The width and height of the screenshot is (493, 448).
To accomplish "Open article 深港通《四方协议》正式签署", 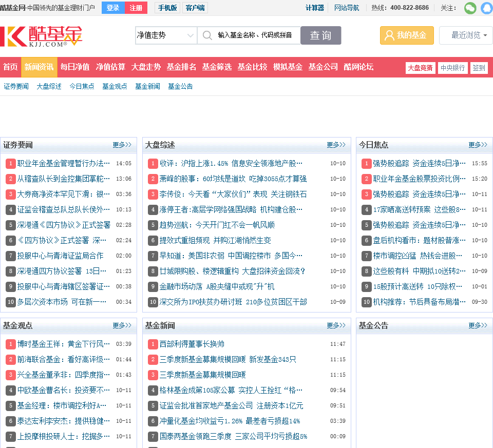I will 64,225.
